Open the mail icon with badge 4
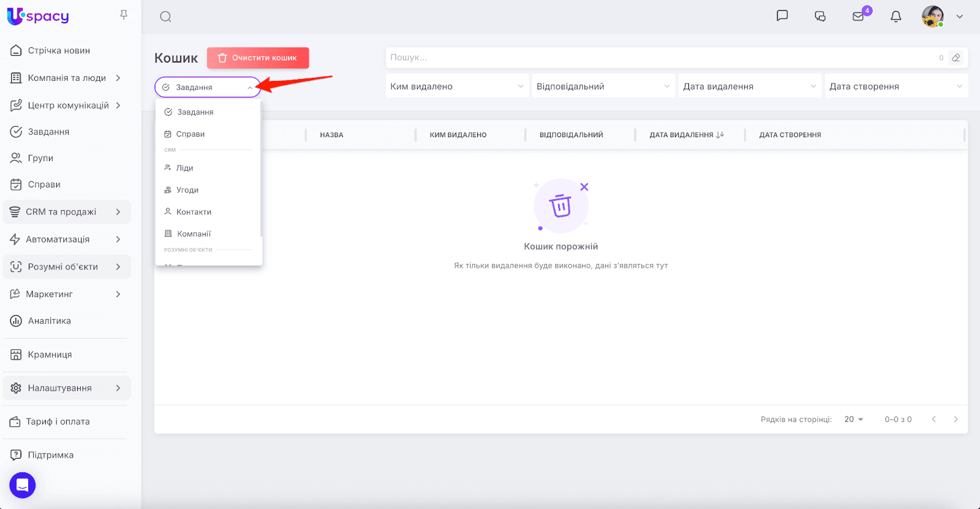 point(859,17)
